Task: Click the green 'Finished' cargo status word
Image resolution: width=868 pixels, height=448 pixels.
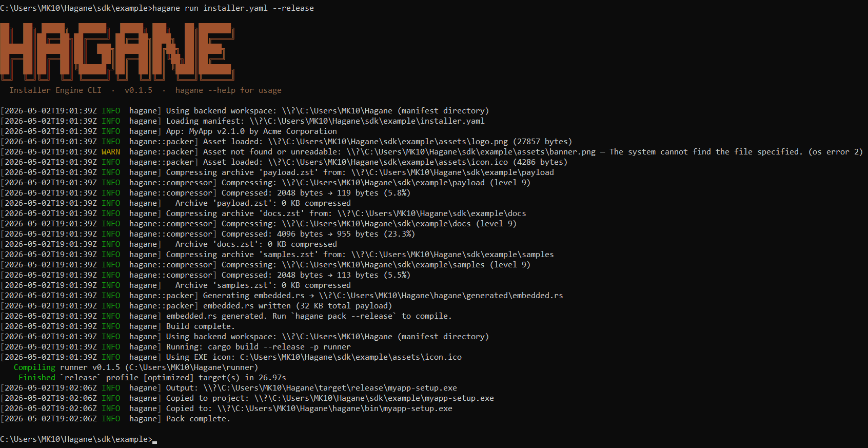Action: click(x=37, y=378)
